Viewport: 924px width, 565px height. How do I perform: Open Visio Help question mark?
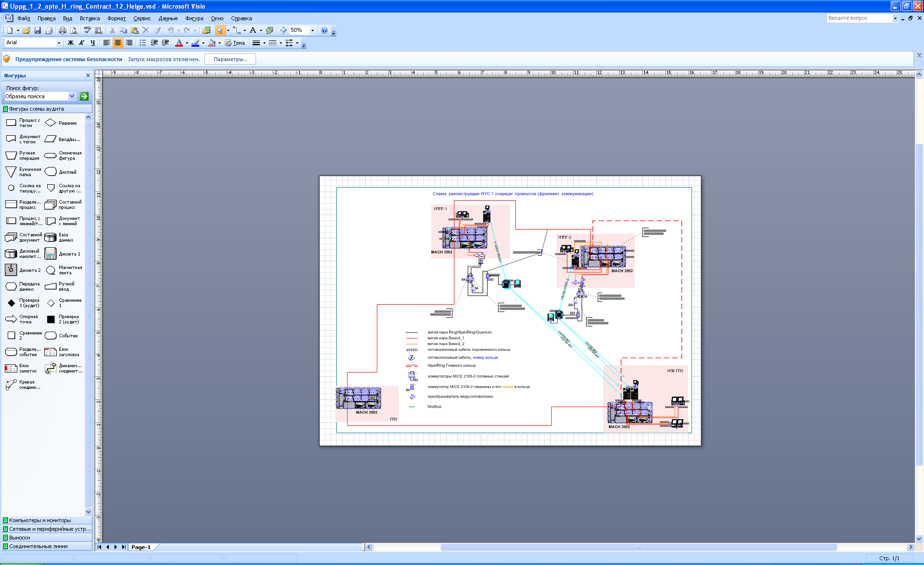tap(324, 30)
